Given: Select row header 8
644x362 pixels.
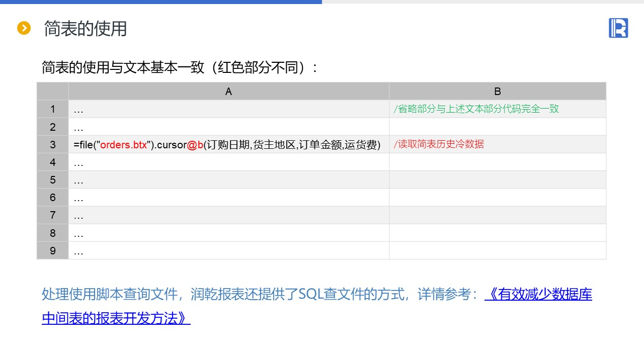Looking at the screenshot, I should pyautogui.click(x=52, y=233).
